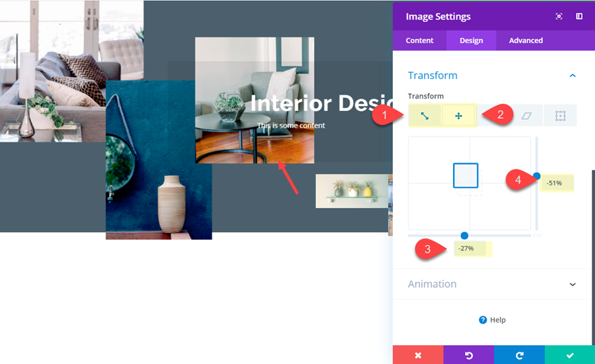Select the Transform Skew parallelogram icon

pyautogui.click(x=526, y=115)
